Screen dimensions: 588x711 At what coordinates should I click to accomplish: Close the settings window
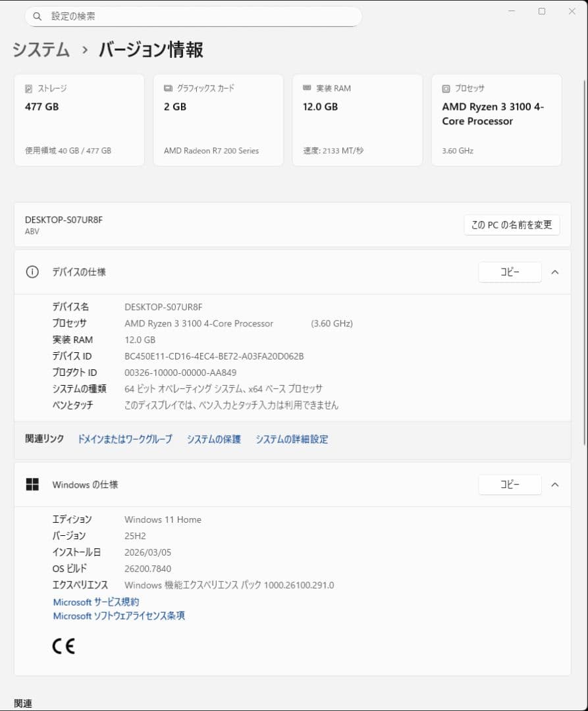572,11
